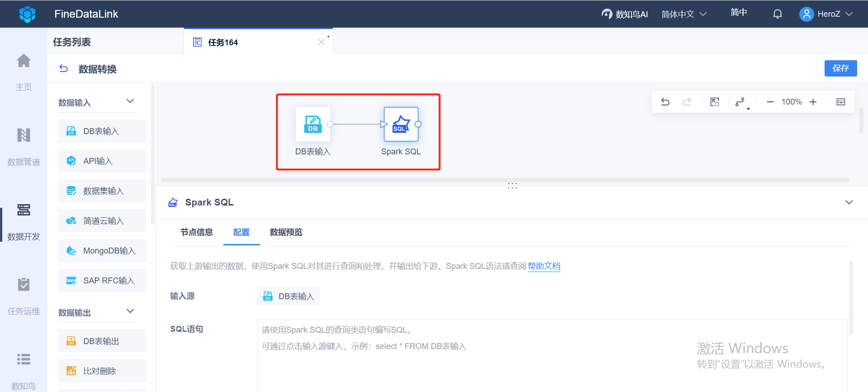The image size is (868, 392).
Task: Open the 简体中文 language dropdown
Action: 684,14
